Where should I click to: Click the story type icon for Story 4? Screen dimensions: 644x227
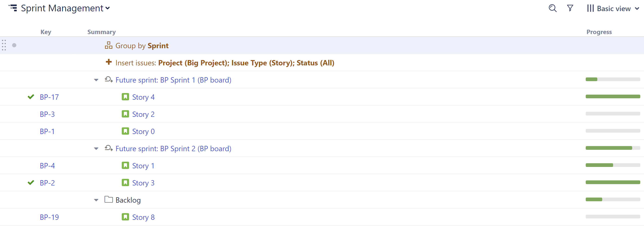pos(125,97)
